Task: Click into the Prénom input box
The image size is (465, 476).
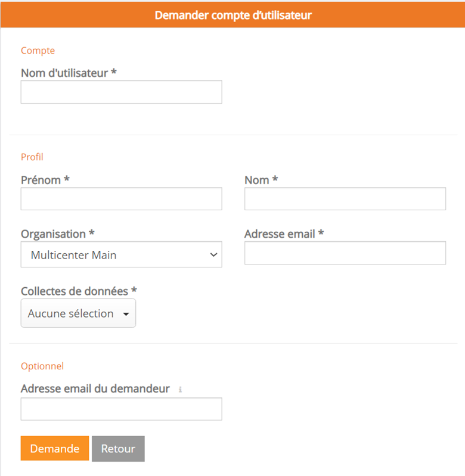Action: tap(121, 199)
